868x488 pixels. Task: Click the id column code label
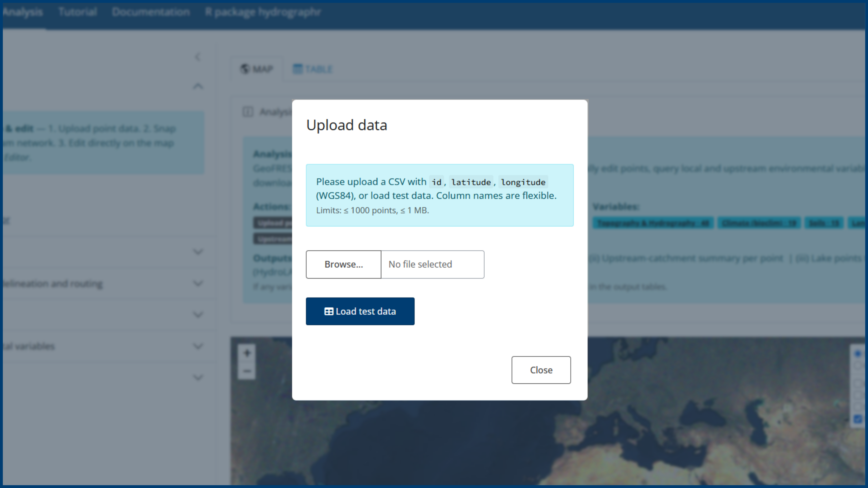click(436, 182)
